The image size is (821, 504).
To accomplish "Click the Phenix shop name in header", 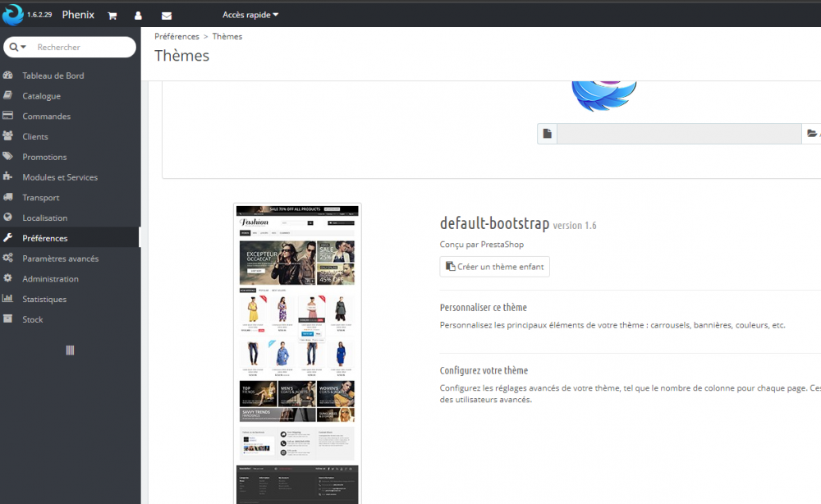I will pos(78,15).
